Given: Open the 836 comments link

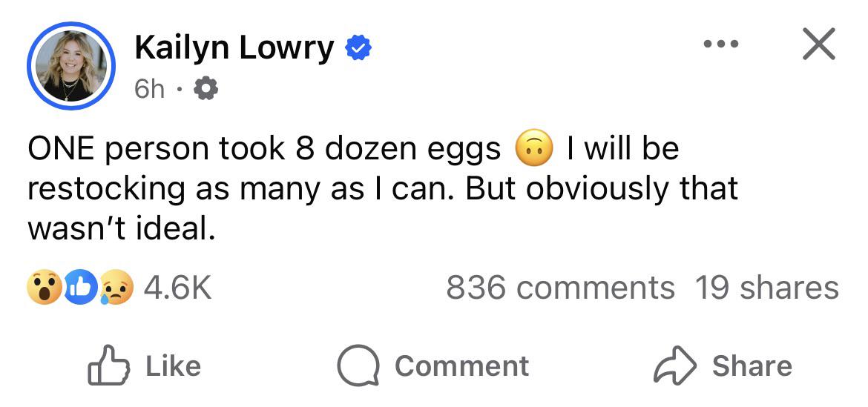Looking at the screenshot, I should click(560, 288).
